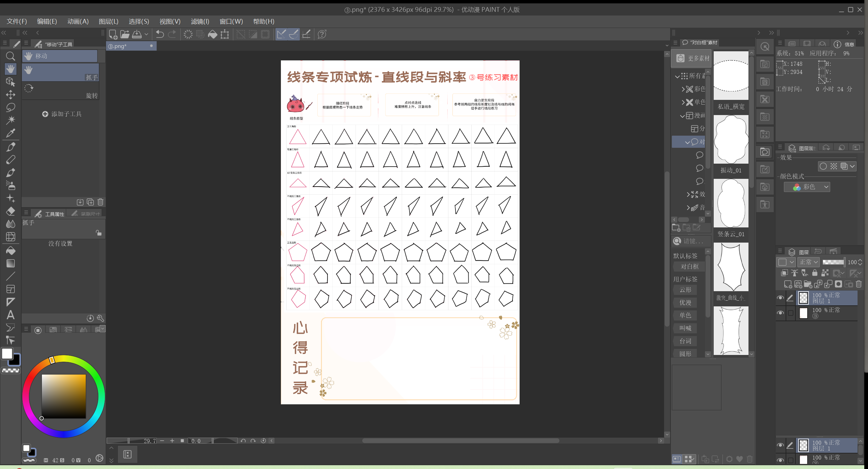Screen dimensions: 868x469
Task: Toggle visibility of layer ③
Action: pos(780,313)
